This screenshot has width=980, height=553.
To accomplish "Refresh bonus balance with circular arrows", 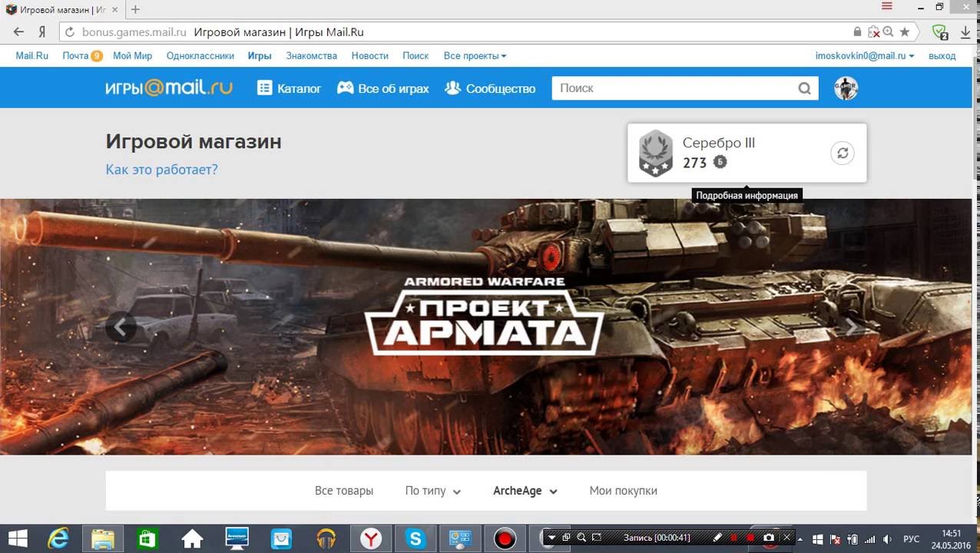I will [x=843, y=153].
